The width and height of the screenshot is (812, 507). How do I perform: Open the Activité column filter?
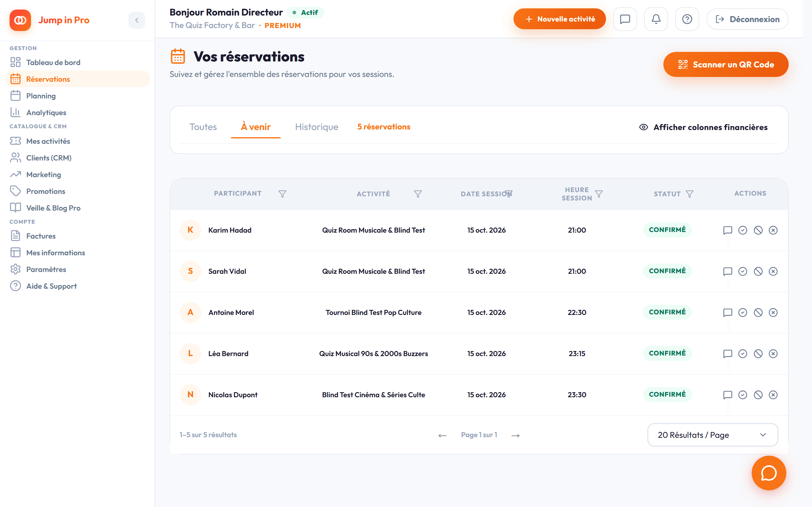tap(418, 194)
